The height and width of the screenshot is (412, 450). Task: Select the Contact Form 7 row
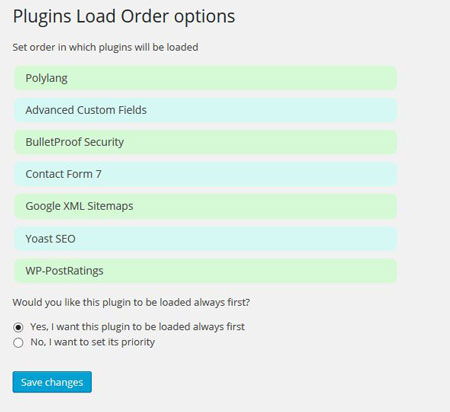205,174
